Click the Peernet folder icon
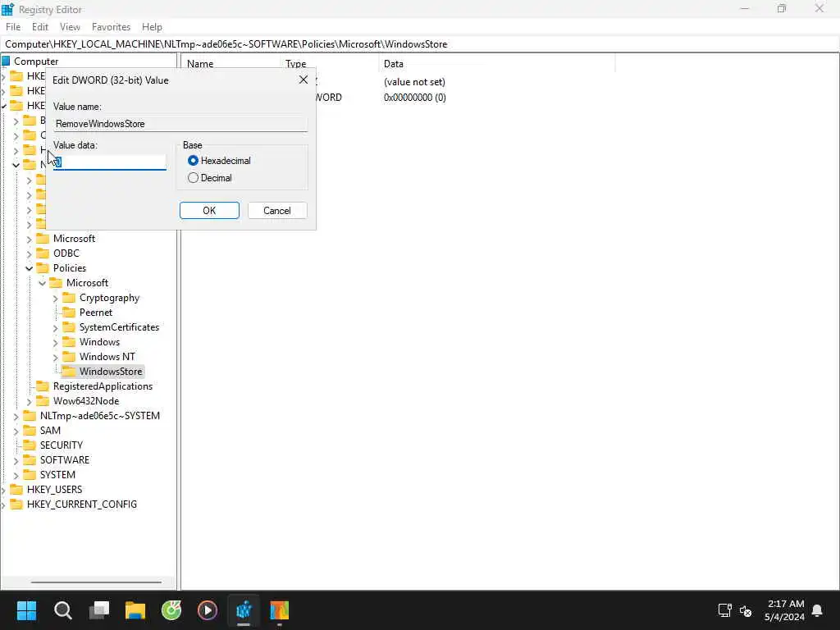This screenshot has width=840, height=630. tap(69, 313)
